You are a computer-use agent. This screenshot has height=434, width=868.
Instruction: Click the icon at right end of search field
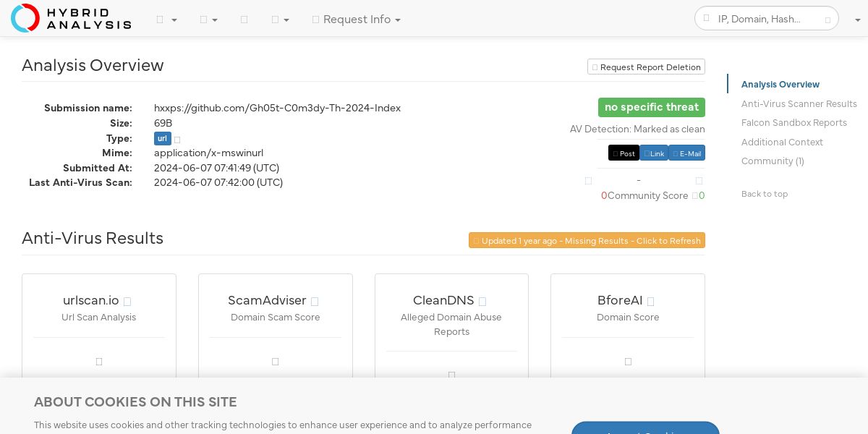pos(828,20)
